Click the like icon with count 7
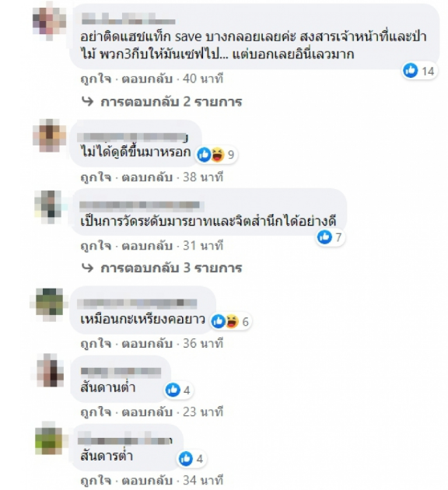 (x=324, y=237)
